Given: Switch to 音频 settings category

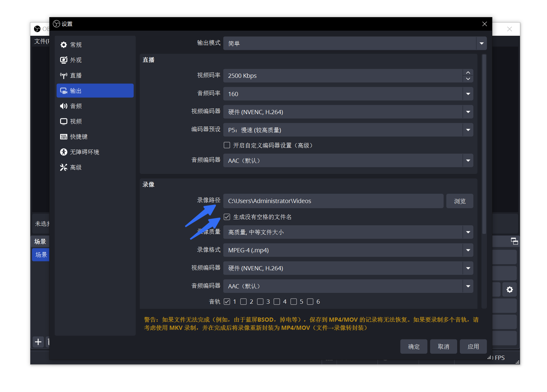Looking at the screenshot, I should click(x=95, y=106).
